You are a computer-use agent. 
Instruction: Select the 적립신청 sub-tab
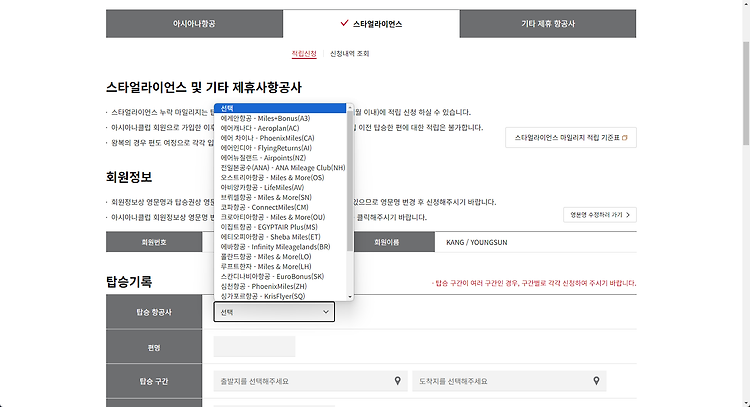point(304,54)
